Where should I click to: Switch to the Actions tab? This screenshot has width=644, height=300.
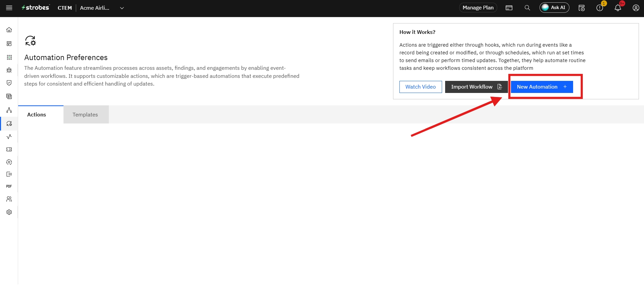41,114
